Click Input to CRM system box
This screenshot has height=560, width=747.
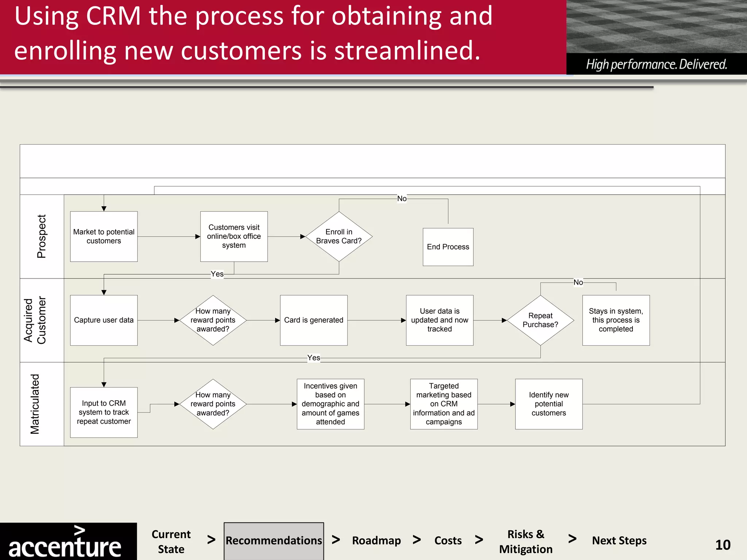pos(104,412)
